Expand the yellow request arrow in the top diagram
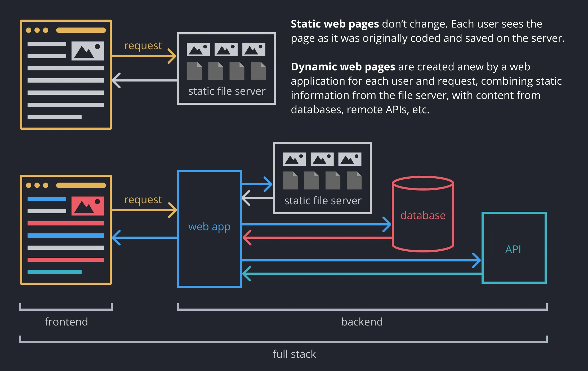 tap(143, 56)
